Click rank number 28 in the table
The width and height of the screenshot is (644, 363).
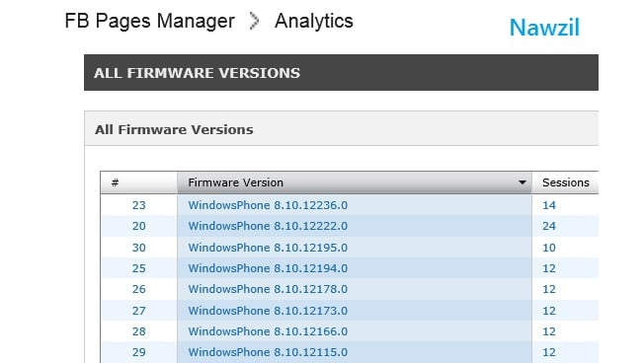tap(139, 331)
